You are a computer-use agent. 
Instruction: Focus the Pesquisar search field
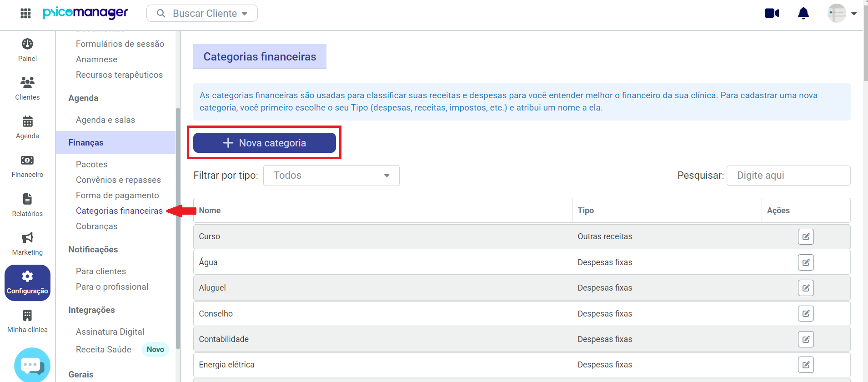point(788,176)
